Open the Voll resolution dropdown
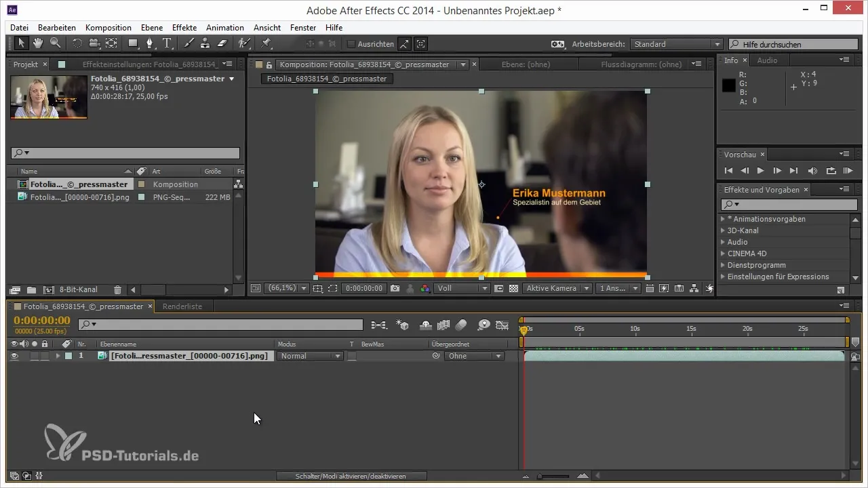 click(462, 288)
